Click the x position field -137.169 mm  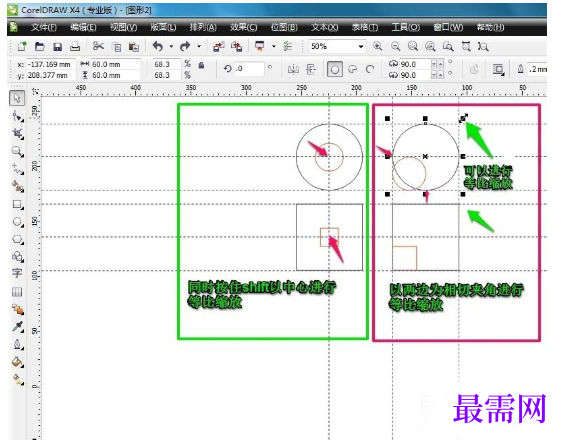pyautogui.click(x=51, y=65)
